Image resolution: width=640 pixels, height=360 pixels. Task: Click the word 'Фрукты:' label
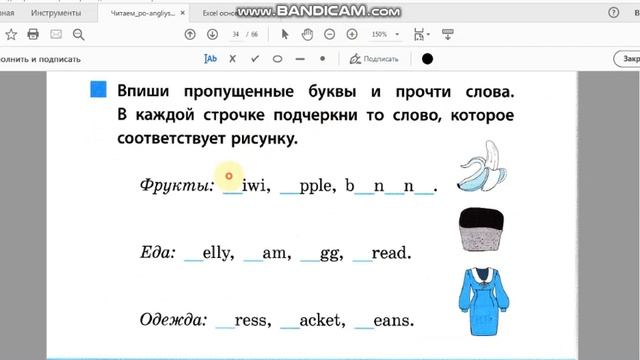click(177, 186)
